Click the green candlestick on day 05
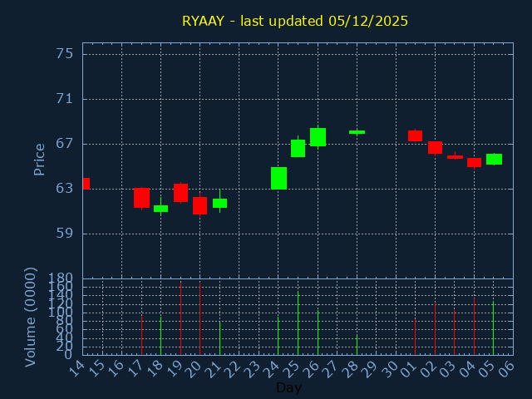Viewport: 532px width, 399px height. (x=494, y=159)
